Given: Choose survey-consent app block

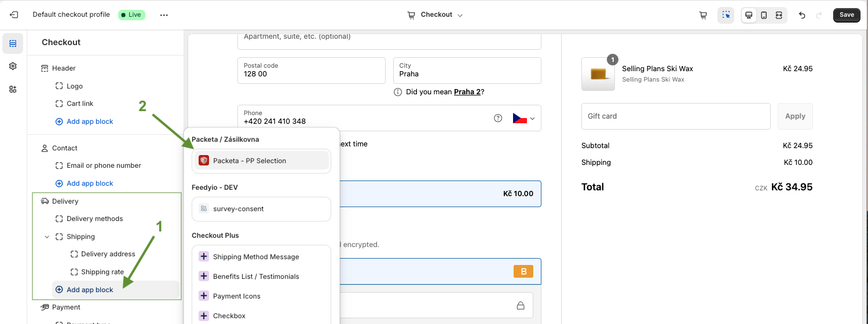Looking at the screenshot, I should [x=261, y=209].
